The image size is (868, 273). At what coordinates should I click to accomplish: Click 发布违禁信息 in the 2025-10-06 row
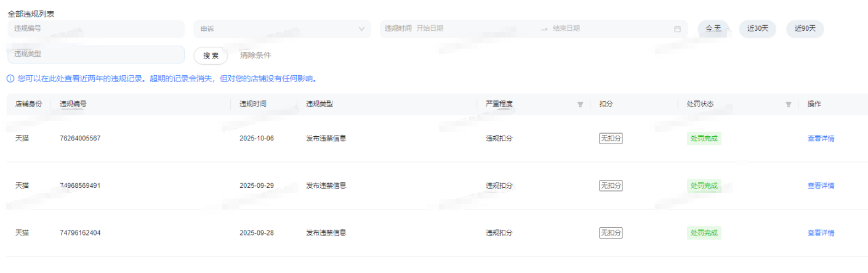pos(326,139)
